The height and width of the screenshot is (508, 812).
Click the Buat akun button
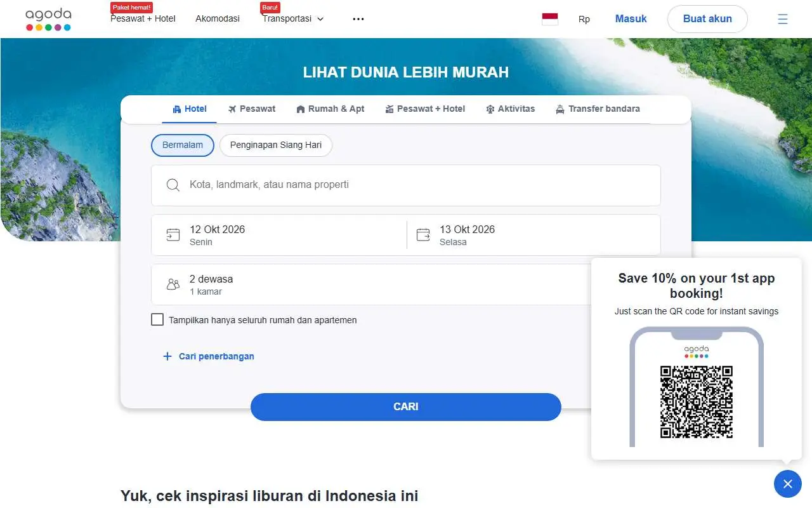(x=707, y=19)
